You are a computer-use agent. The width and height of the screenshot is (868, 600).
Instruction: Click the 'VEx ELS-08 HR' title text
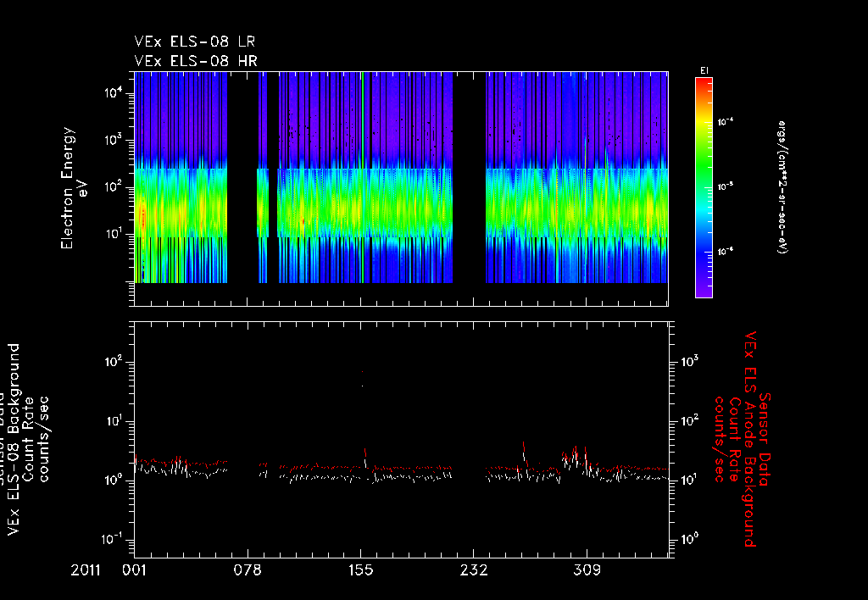click(x=196, y=61)
